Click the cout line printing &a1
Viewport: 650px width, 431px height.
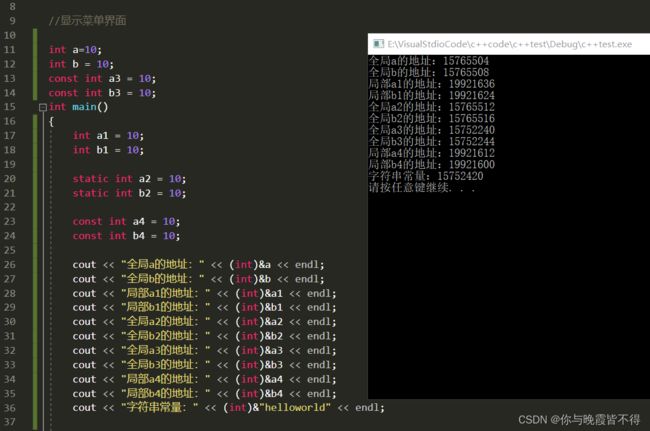coord(204,293)
